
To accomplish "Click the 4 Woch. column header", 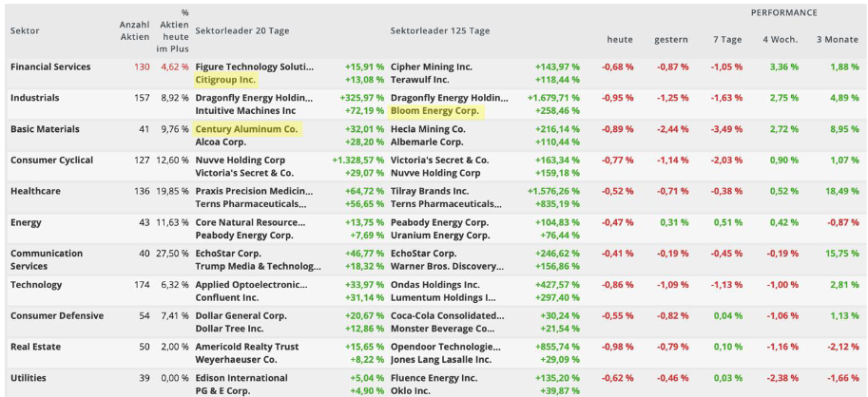I will coord(780,39).
